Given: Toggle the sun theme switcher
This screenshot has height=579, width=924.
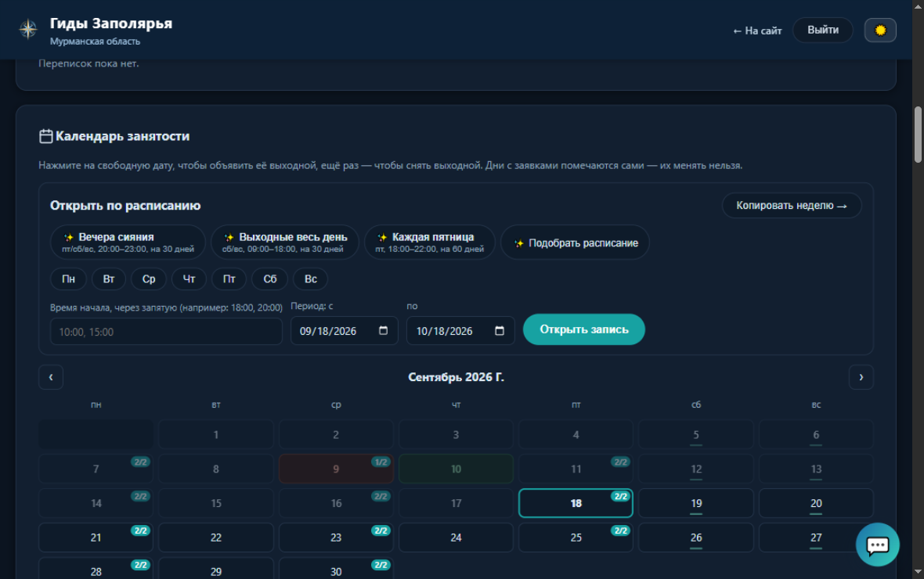Looking at the screenshot, I should tap(880, 30).
